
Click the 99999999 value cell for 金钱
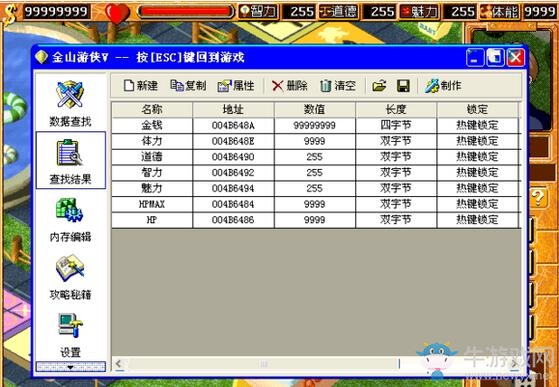click(314, 125)
